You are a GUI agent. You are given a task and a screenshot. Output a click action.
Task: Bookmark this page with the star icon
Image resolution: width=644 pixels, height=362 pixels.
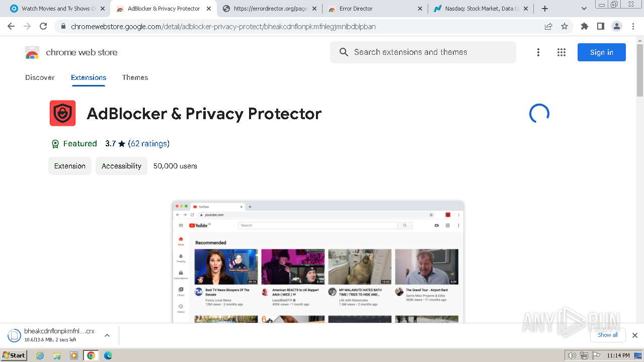pos(565,27)
